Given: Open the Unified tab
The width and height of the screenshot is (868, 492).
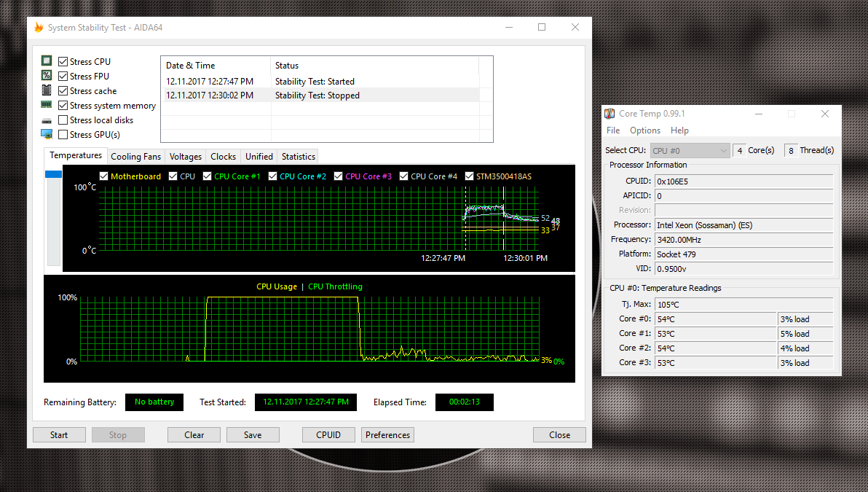Looking at the screenshot, I should tap(259, 157).
